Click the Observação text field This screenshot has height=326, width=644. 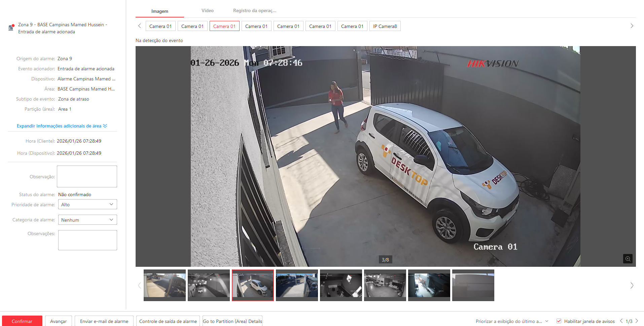pyautogui.click(x=87, y=176)
